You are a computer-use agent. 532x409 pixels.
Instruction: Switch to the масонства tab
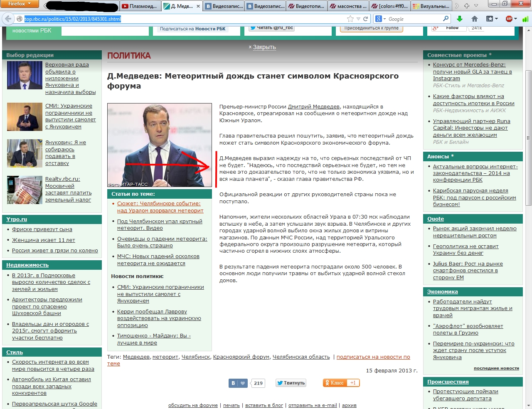348,6
